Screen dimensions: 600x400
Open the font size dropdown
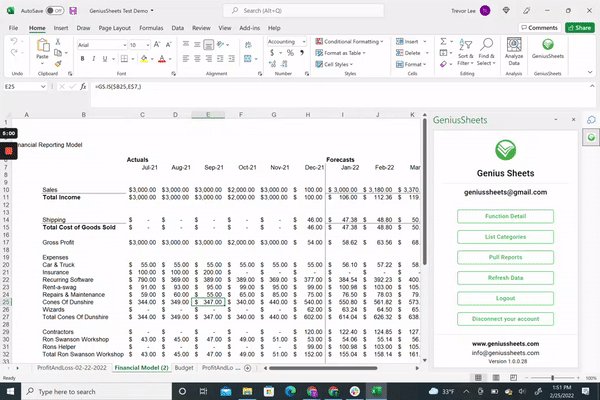pyautogui.click(x=148, y=45)
